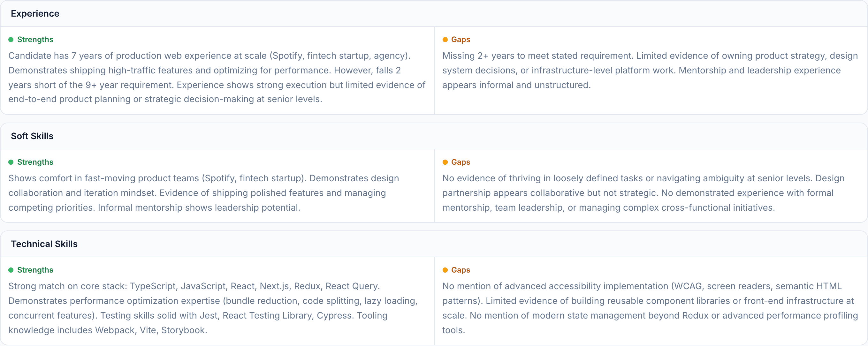Click the orange dot beside Experience Gaps

[445, 39]
